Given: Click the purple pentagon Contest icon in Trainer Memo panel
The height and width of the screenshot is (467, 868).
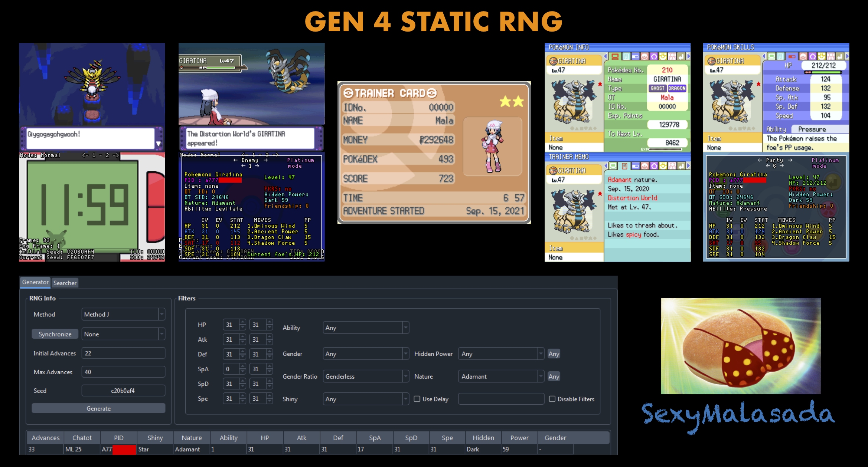Looking at the screenshot, I should click(654, 166).
